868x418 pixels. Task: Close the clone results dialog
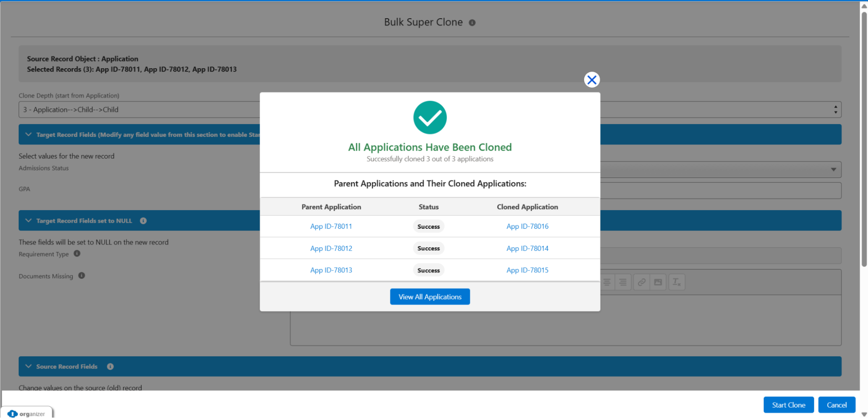(x=591, y=80)
